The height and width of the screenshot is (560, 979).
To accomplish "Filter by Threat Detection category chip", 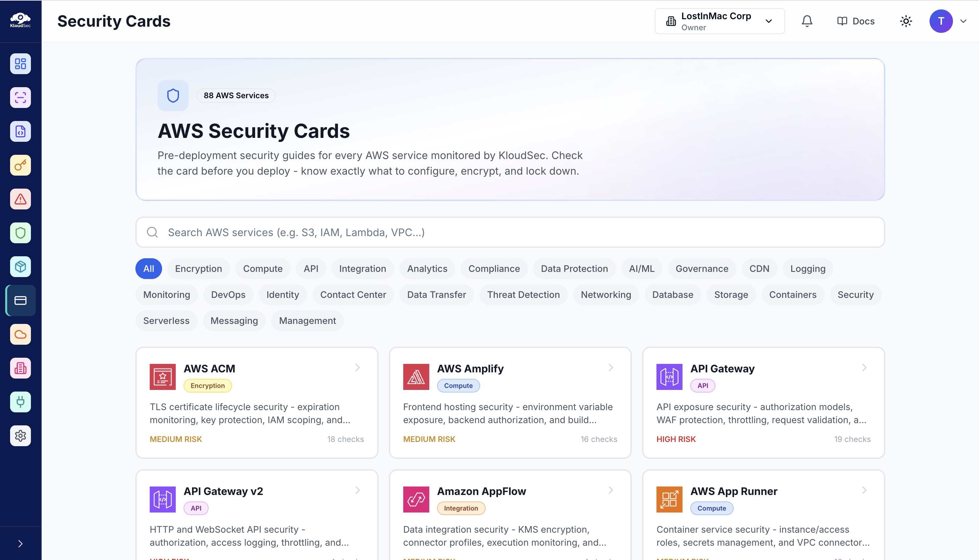I will (523, 295).
